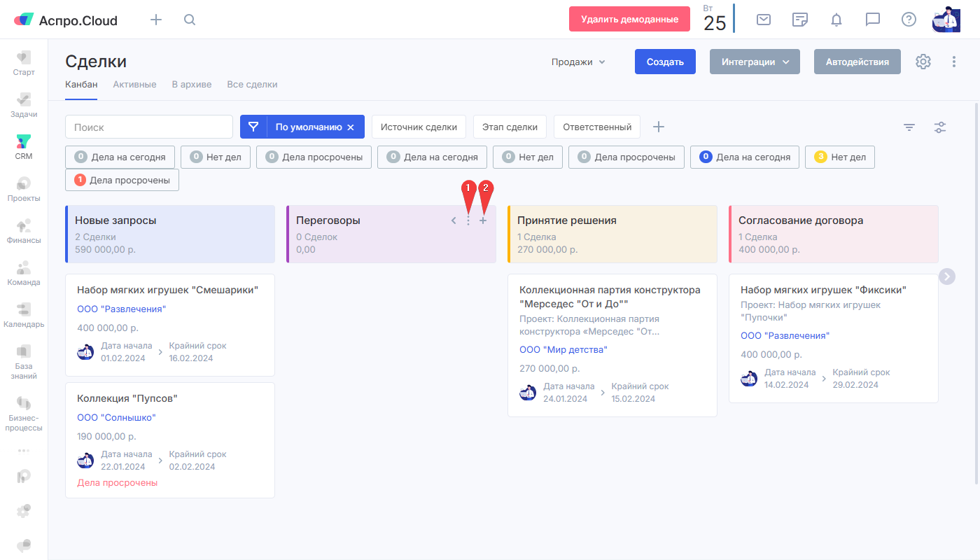Screen dimensions: 980x560
Task: Toggle the По умолчанию filter
Action: coord(302,127)
